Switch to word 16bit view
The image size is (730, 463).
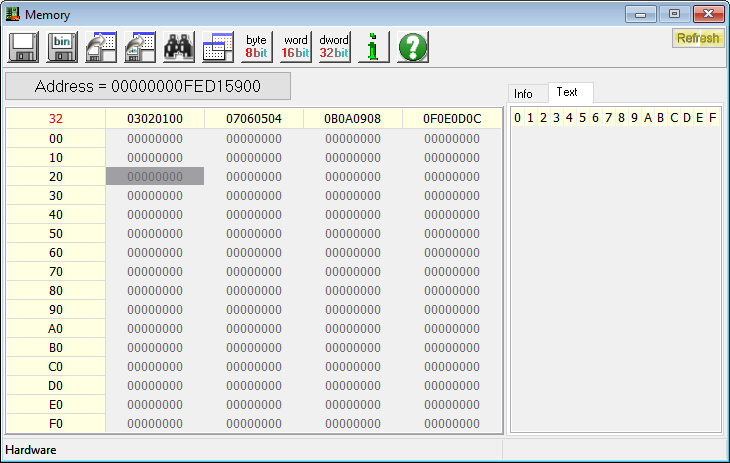click(x=296, y=47)
